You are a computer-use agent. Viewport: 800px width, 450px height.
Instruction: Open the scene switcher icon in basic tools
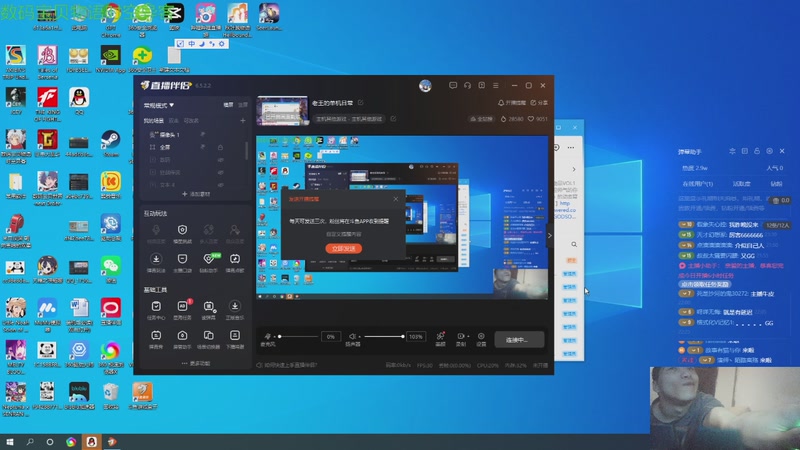tap(209, 335)
